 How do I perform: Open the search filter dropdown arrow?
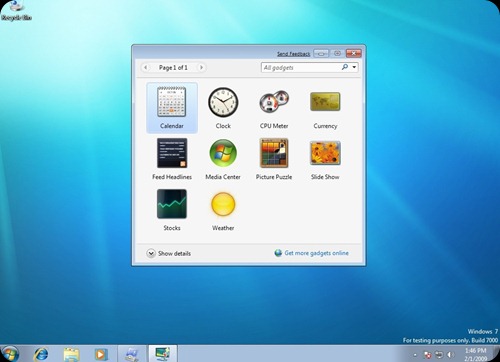[x=354, y=67]
